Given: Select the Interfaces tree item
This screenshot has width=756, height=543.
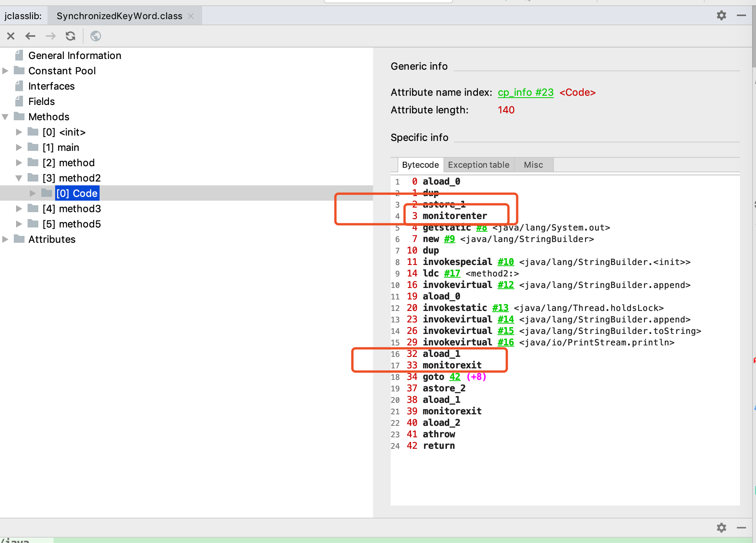Looking at the screenshot, I should tap(51, 86).
